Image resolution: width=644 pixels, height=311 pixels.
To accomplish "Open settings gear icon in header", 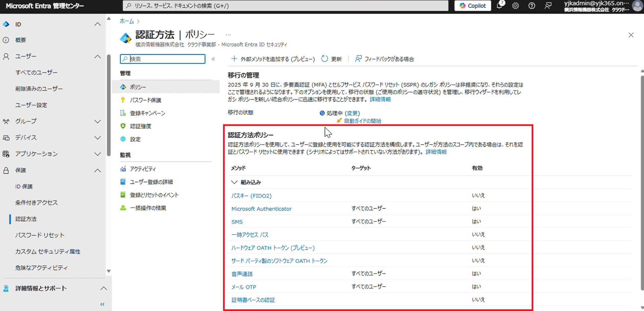I will tap(516, 6).
